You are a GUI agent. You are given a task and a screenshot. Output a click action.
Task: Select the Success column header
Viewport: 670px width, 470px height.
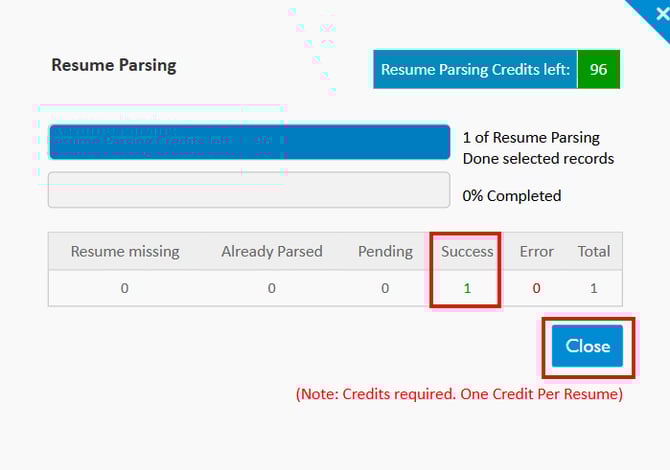click(467, 251)
